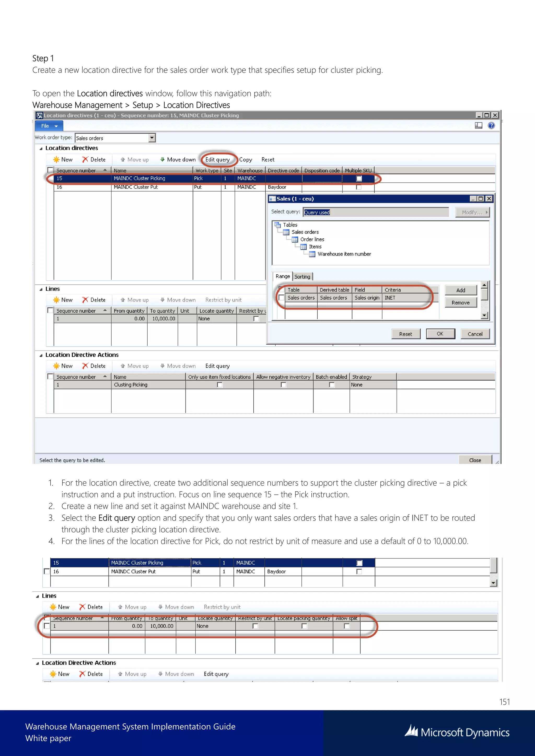535x756 pixels.
Task: Toggle Only use item fixed locations checkbox
Action: (220, 385)
